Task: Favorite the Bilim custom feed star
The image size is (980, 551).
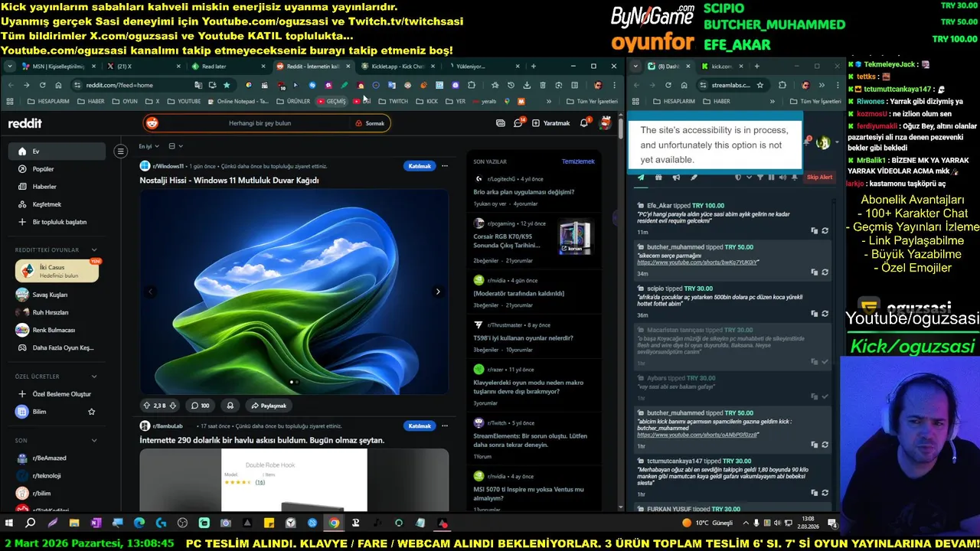Action: pos(91,412)
